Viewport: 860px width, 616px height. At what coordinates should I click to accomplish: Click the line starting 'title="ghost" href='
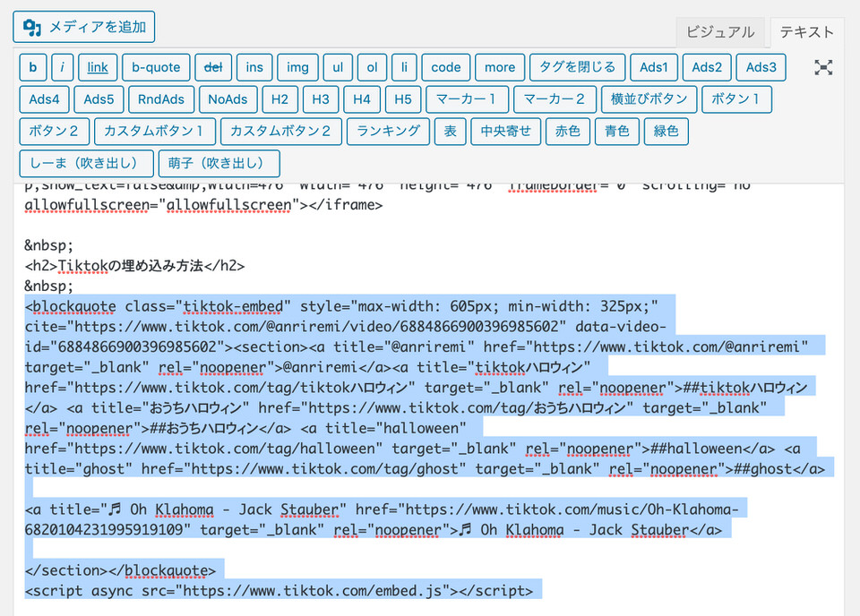tap(425, 469)
